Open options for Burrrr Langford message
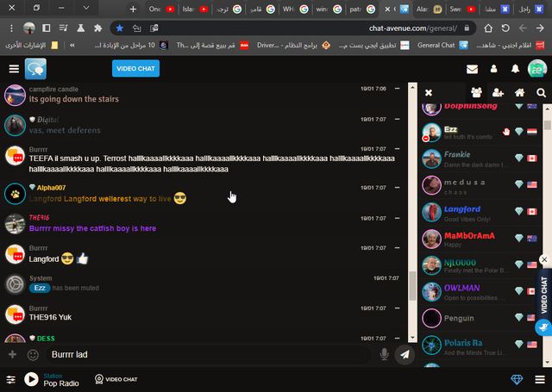The height and width of the screenshot is (392, 552). point(397,248)
